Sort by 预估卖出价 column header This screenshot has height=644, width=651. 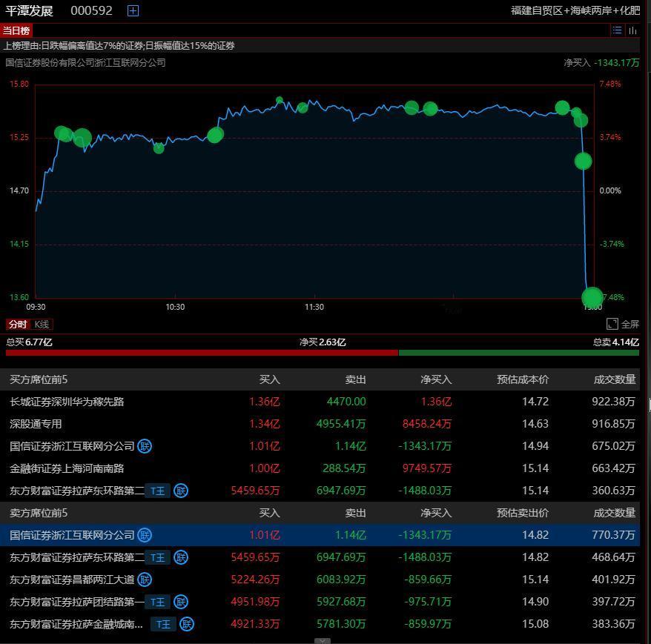coord(523,513)
